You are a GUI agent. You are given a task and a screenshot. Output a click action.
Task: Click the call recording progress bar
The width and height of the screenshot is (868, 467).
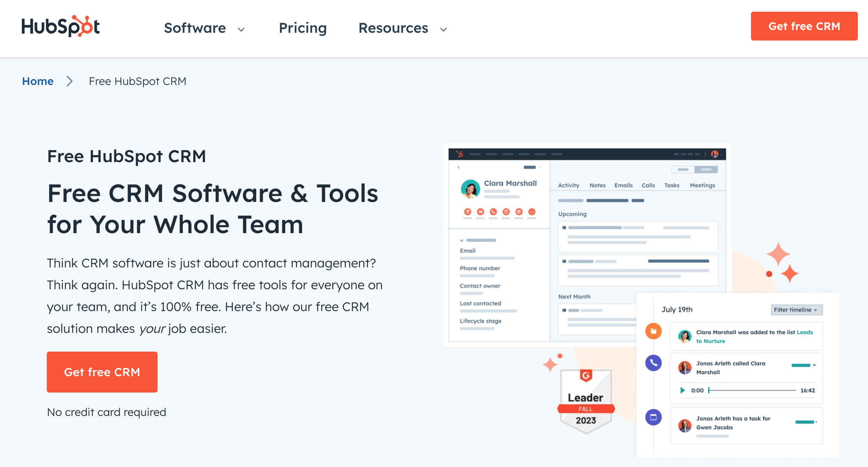752,390
